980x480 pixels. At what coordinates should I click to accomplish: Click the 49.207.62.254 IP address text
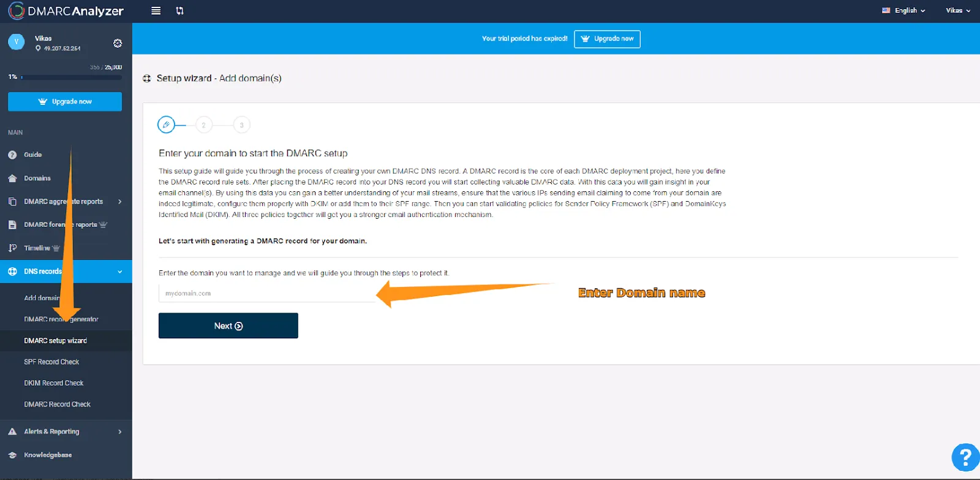pyautogui.click(x=62, y=48)
